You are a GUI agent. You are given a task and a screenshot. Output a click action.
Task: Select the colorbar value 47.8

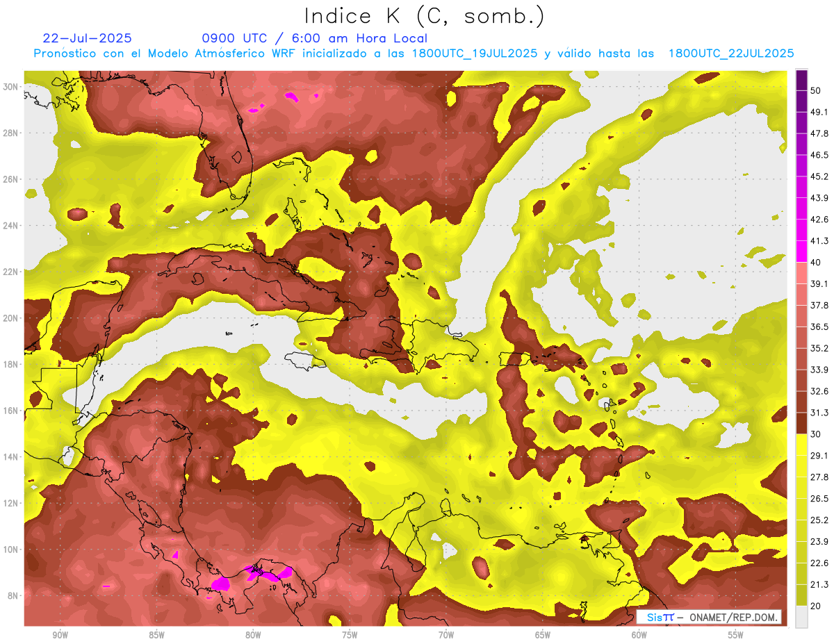tap(819, 133)
